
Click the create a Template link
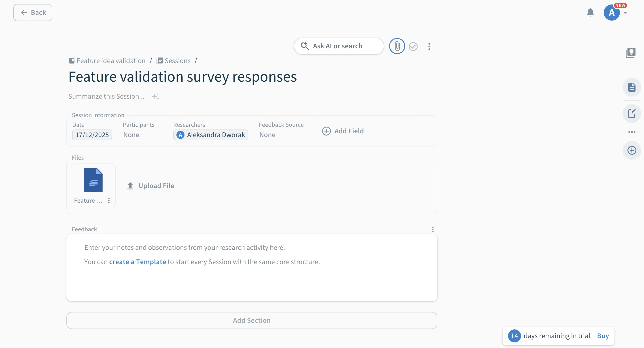click(138, 262)
